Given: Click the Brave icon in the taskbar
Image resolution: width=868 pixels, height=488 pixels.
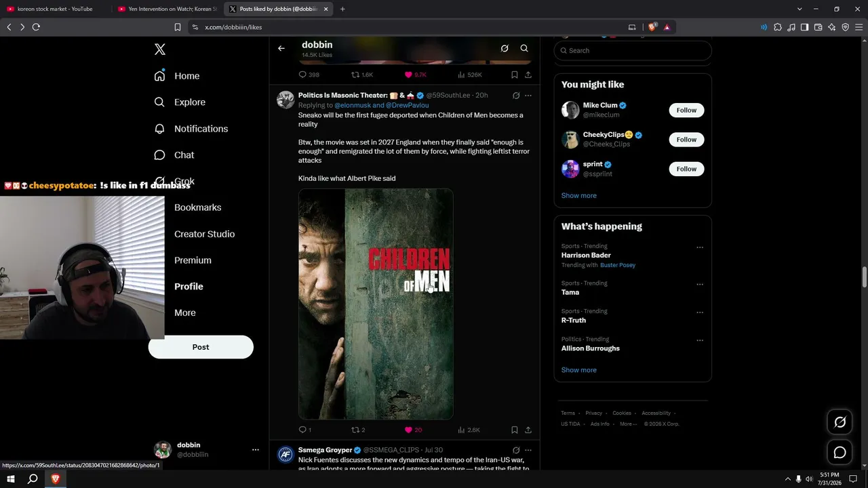Looking at the screenshot, I should [x=56, y=479].
